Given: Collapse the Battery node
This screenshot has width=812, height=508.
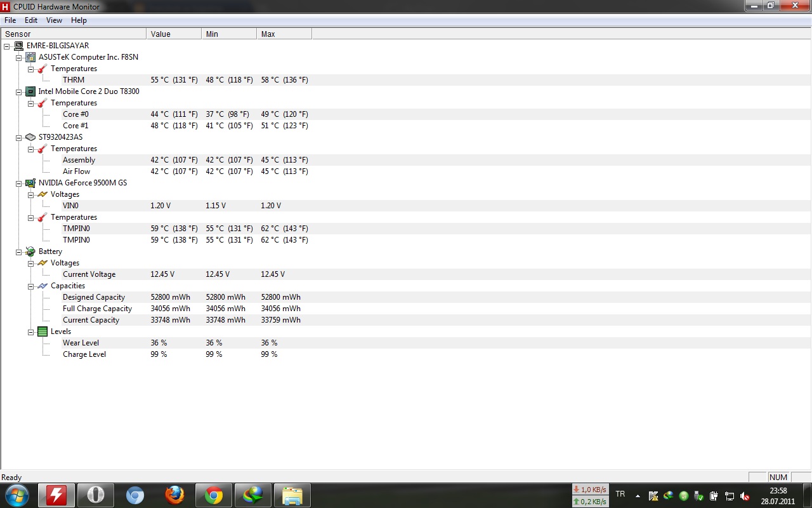Looking at the screenshot, I should point(19,251).
